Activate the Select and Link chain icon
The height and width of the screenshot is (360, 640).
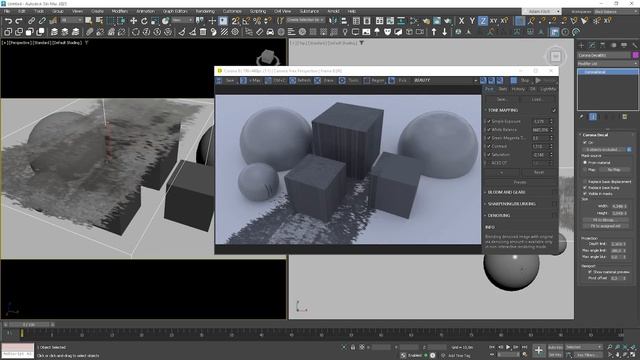[x=31, y=21]
